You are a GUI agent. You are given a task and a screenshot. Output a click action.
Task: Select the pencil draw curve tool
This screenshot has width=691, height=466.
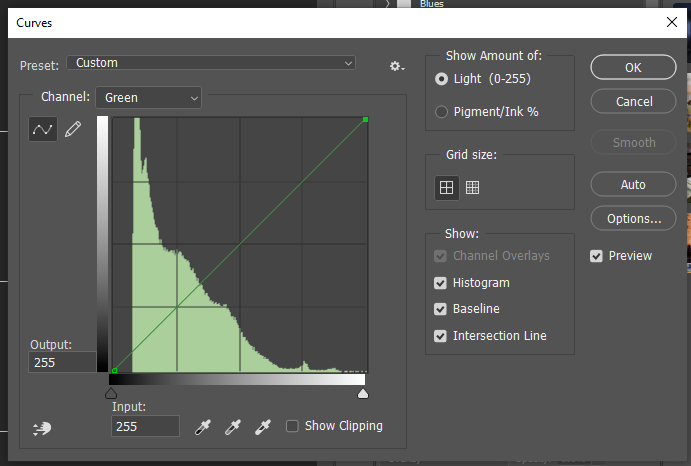click(73, 129)
